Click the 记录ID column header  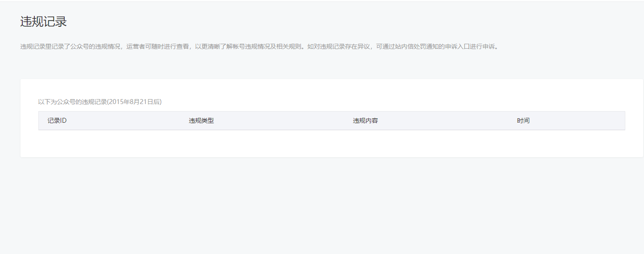tap(57, 121)
